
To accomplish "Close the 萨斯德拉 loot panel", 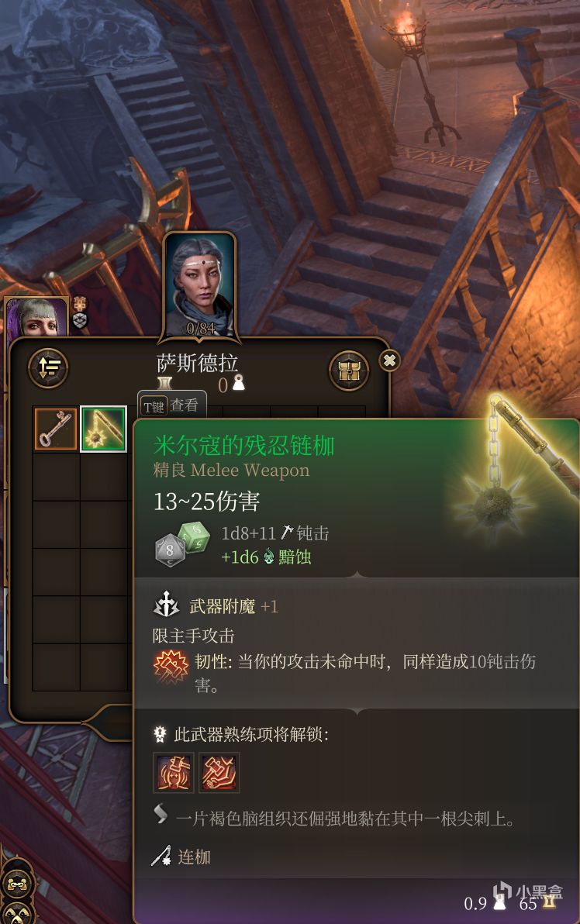I will click(389, 360).
